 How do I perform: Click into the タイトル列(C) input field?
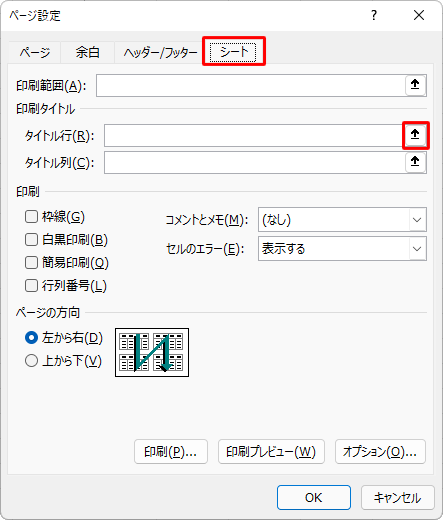255,162
